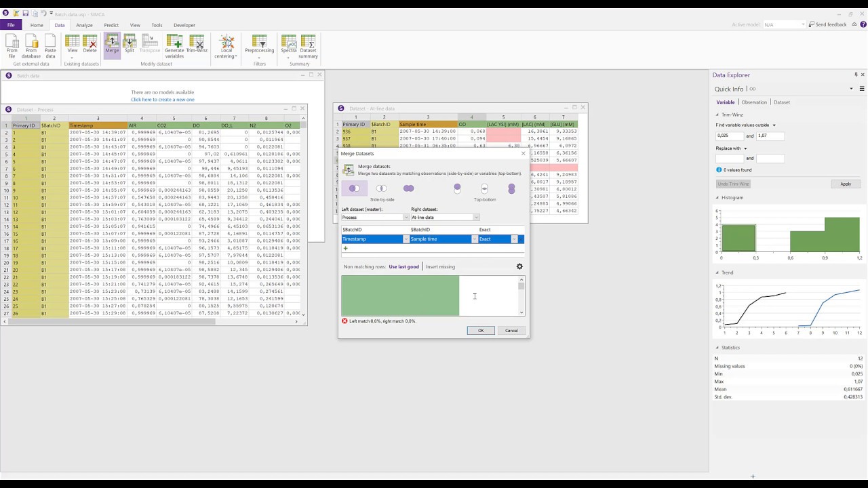Add a matching row with the green plus
Viewport: 868px width, 488px height.
tap(345, 249)
